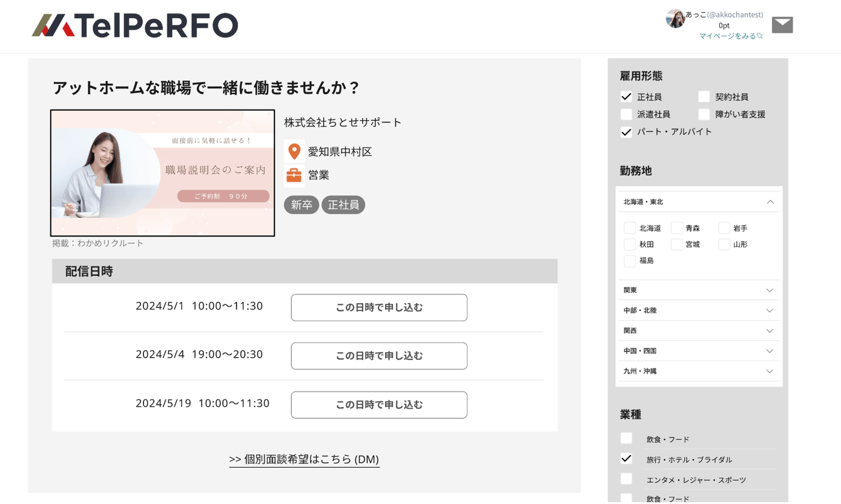The image size is (841, 504).
Task: Apply for the 2024/5/1 session slot
Action: click(378, 307)
